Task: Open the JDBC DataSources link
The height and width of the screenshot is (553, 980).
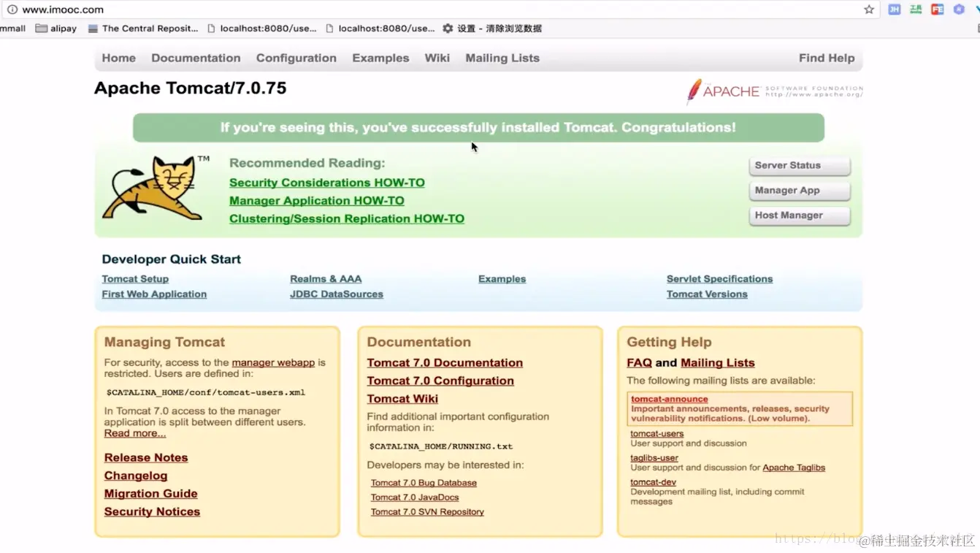Action: [x=337, y=294]
